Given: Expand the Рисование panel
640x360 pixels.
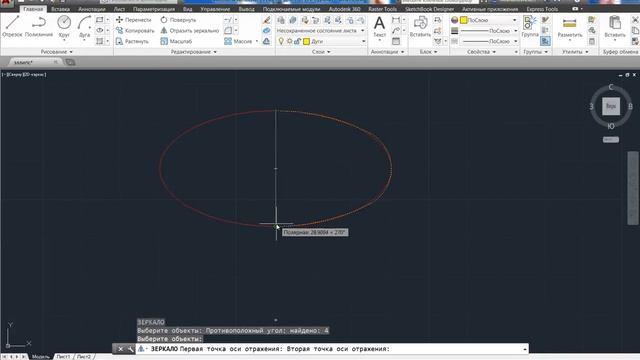Looking at the screenshot, I should point(56,52).
